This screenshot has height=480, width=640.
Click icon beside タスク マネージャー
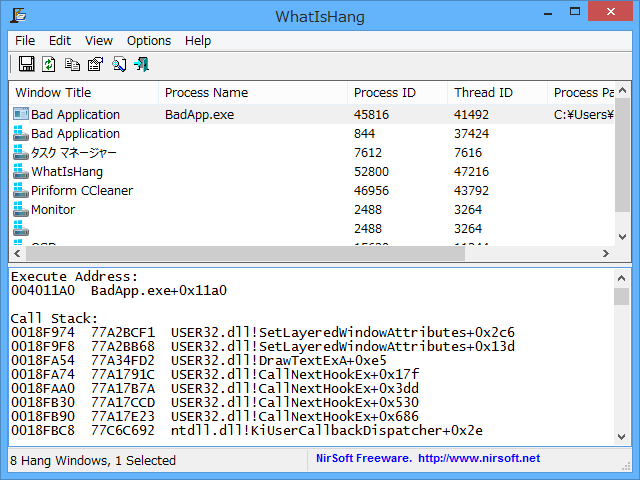click(x=21, y=152)
